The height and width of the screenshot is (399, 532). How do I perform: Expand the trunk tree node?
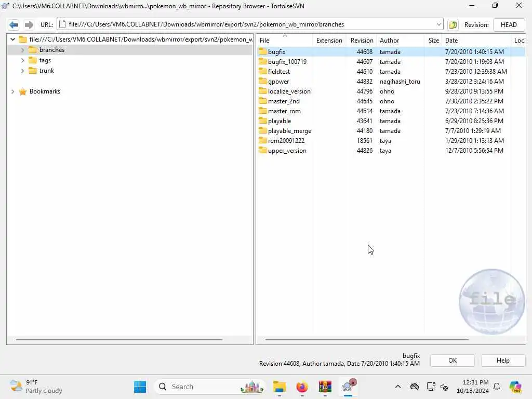tap(22, 71)
